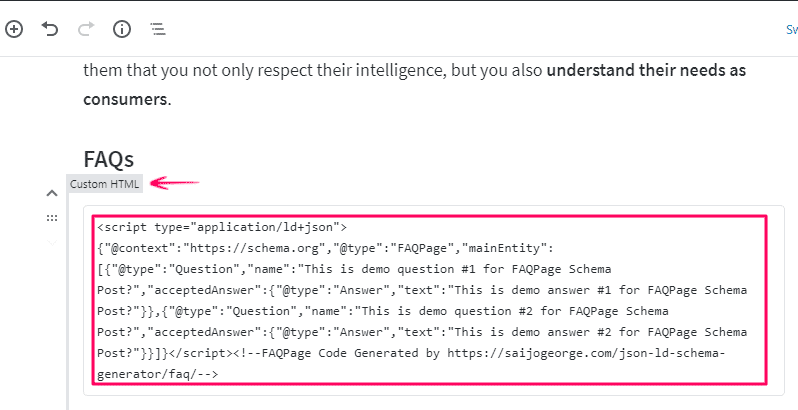Move the Custom HTML block down

52,242
